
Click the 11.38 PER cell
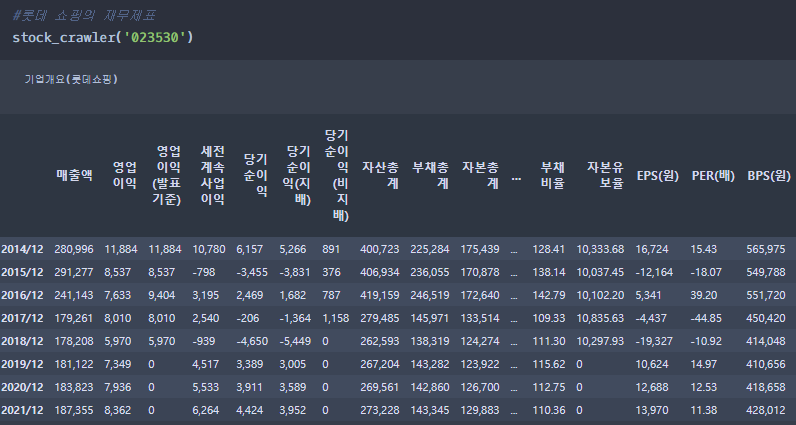point(704,410)
